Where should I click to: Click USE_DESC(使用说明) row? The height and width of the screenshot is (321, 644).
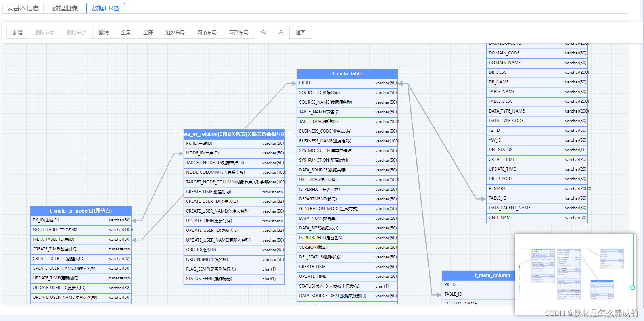tap(347, 180)
